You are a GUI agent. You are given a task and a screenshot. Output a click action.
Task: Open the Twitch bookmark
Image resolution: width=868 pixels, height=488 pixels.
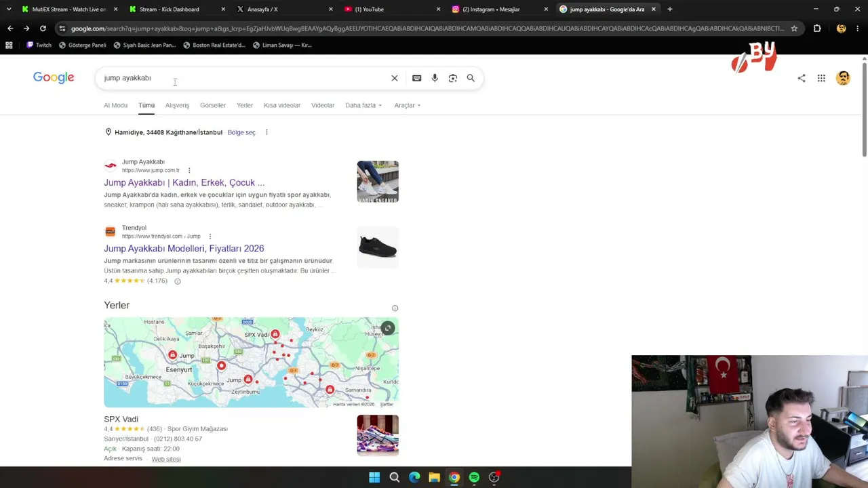click(x=39, y=45)
